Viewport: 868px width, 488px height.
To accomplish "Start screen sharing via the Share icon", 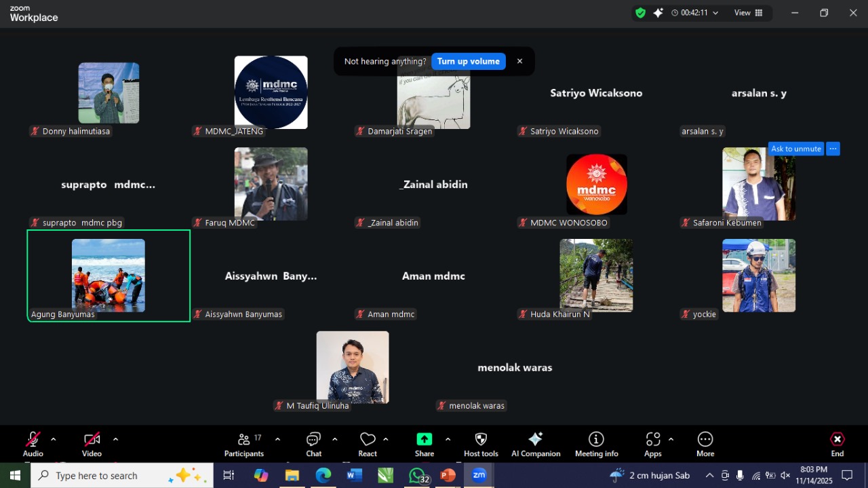I will tap(424, 444).
